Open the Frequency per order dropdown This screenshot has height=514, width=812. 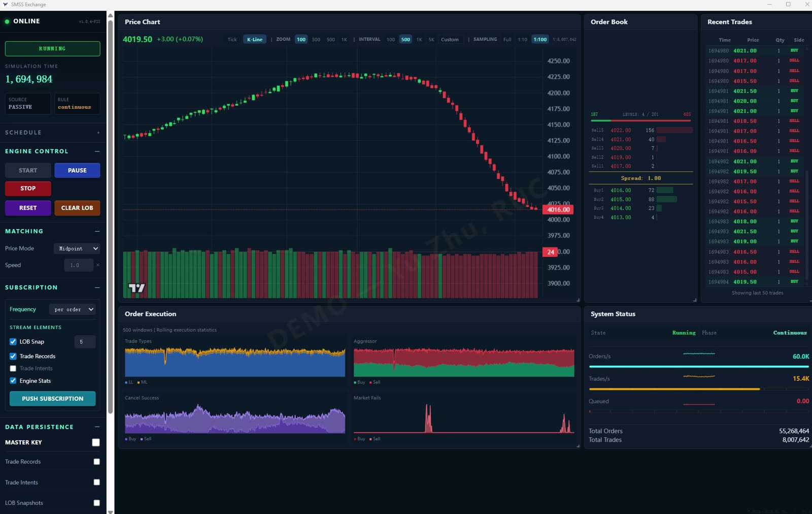click(73, 309)
